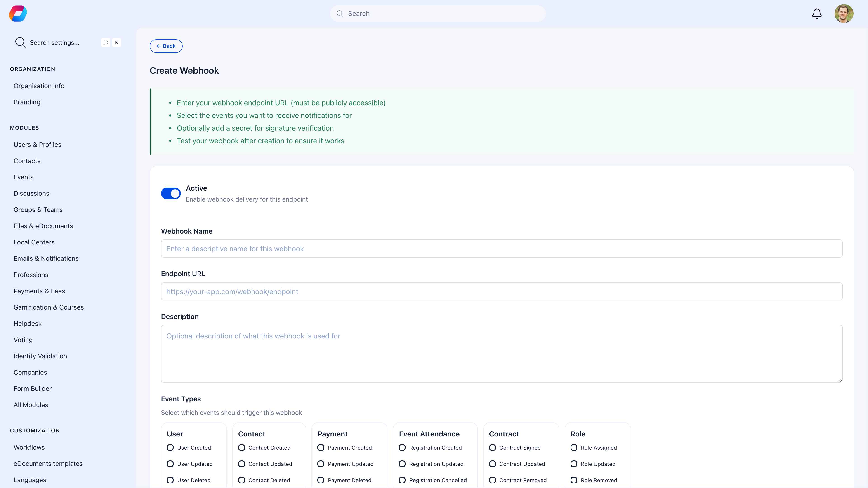Open Payments & Fees module settings
This screenshot has width=868, height=488.
tap(39, 291)
